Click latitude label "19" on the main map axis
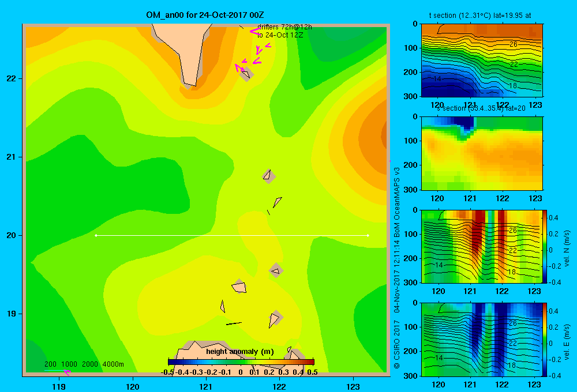The image size is (577, 392). click(x=12, y=314)
